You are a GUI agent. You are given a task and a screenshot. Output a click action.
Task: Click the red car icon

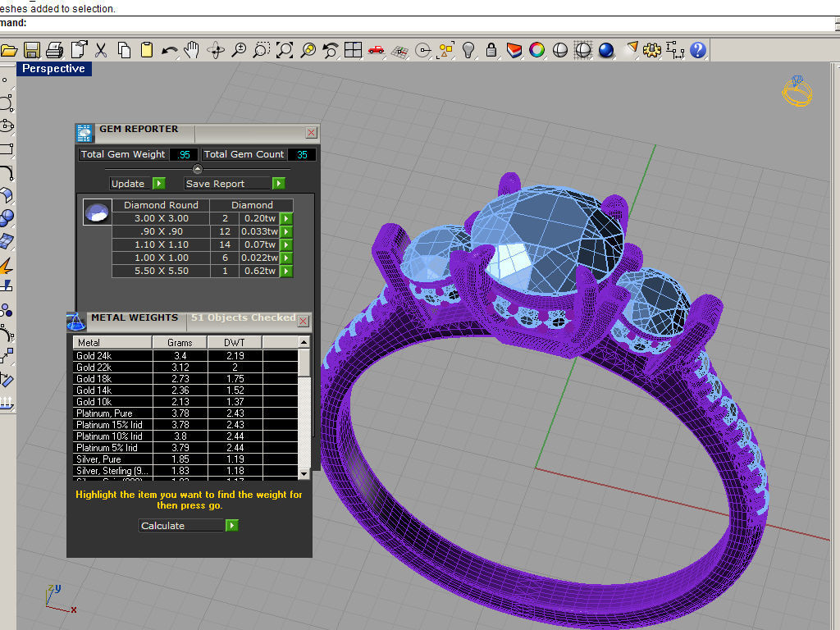tap(376, 50)
